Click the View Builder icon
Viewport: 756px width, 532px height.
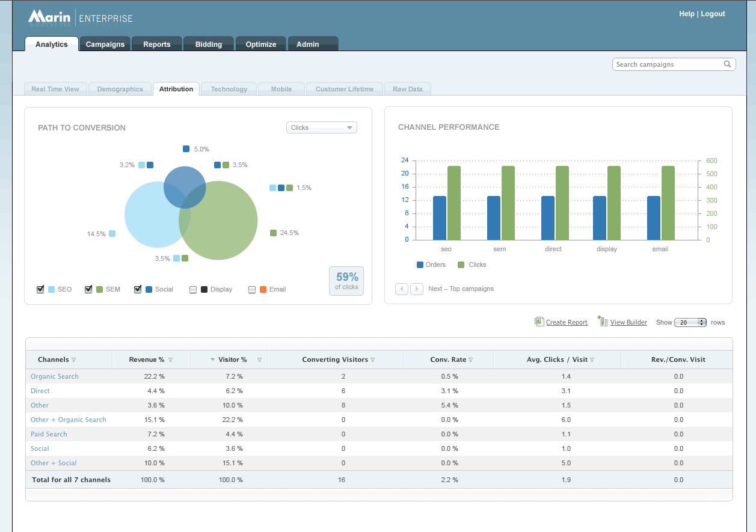[603, 322]
